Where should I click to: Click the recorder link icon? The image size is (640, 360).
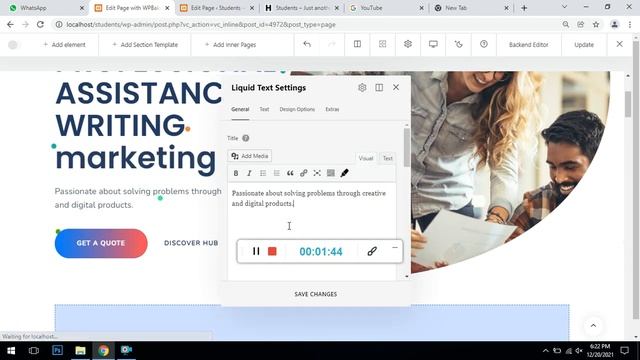[372, 251]
